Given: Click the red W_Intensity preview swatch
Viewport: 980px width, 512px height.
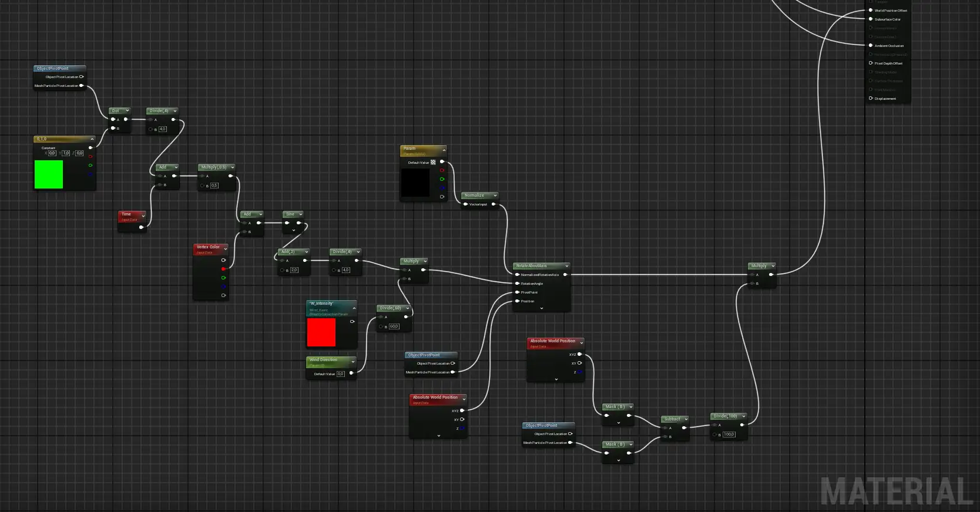Looking at the screenshot, I should pyautogui.click(x=321, y=332).
